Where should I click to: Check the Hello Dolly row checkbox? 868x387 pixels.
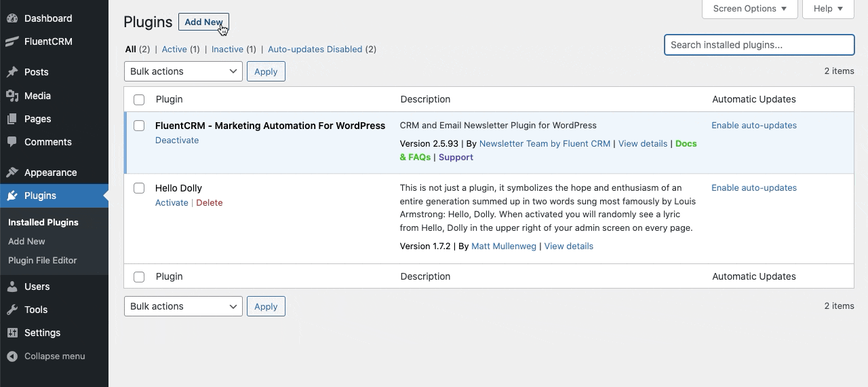[x=139, y=188]
